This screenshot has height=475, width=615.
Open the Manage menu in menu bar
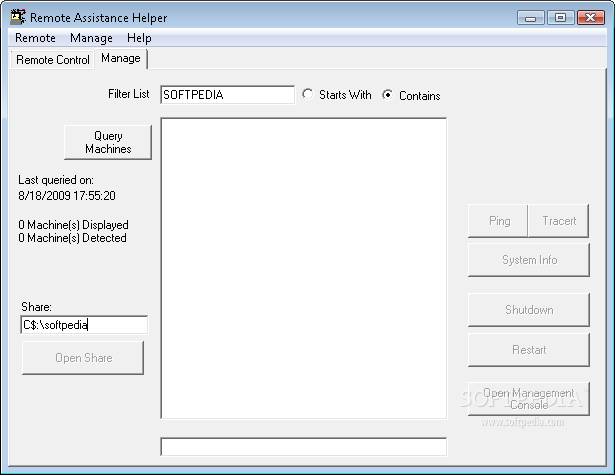tap(91, 38)
